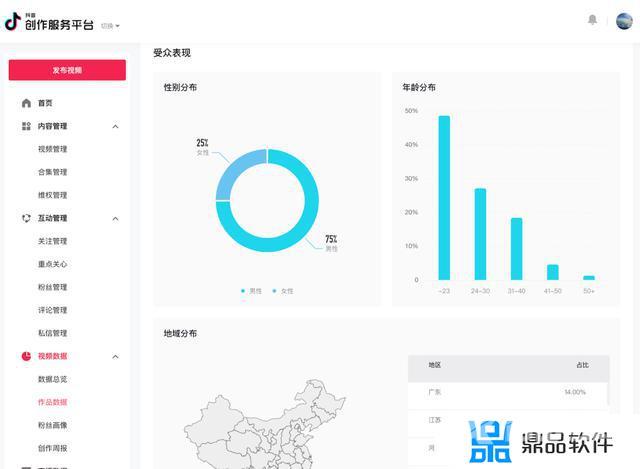Image resolution: width=640 pixels, height=469 pixels.
Task: Open the 切换 platform switch dropdown
Action: [110, 26]
